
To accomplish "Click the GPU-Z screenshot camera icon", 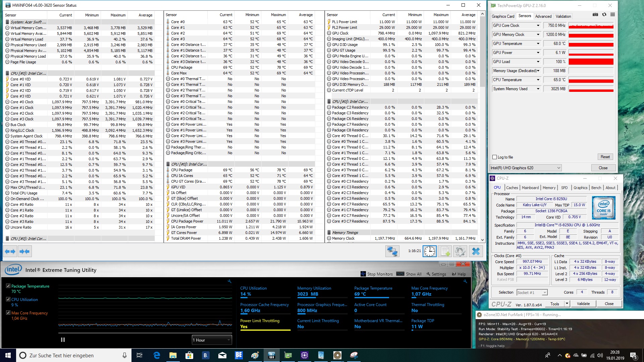I will (595, 15).
